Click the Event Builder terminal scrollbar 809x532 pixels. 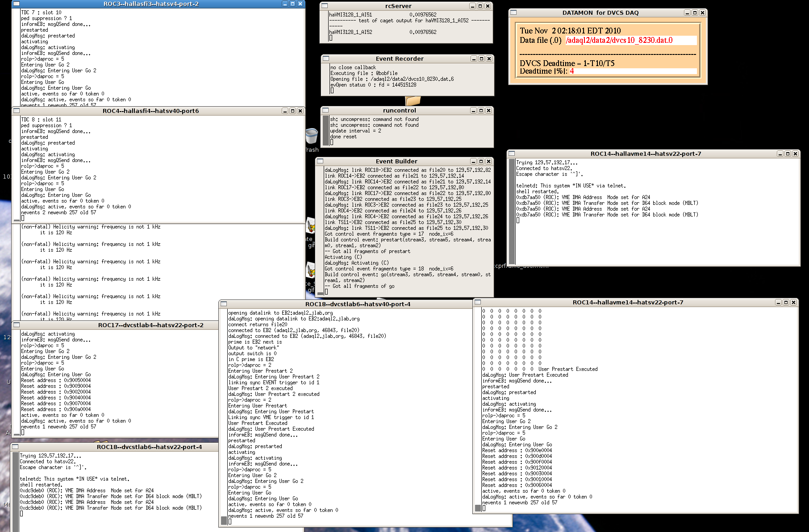pos(320,231)
